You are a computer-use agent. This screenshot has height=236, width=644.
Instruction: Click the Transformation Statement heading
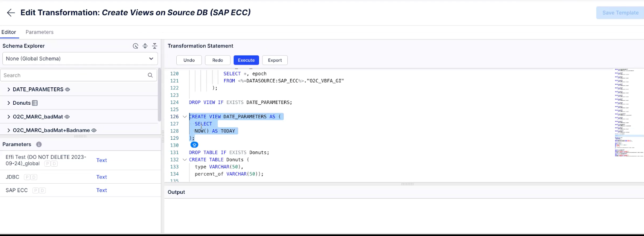point(200,46)
